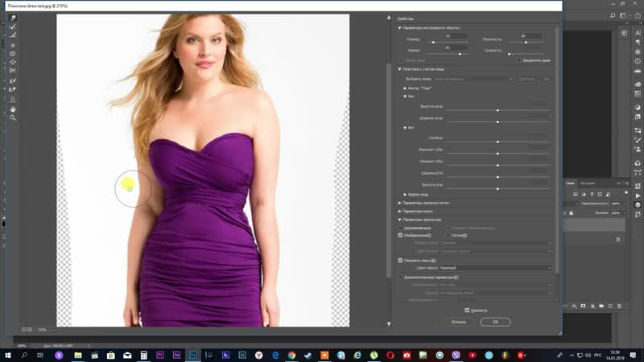Click the Nose Height slider handle
Image resolution: width=644 pixels, height=362 pixels.
tap(497, 110)
